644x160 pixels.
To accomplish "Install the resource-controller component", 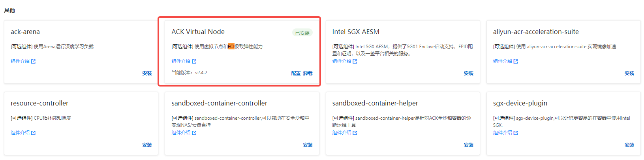I will (147, 145).
